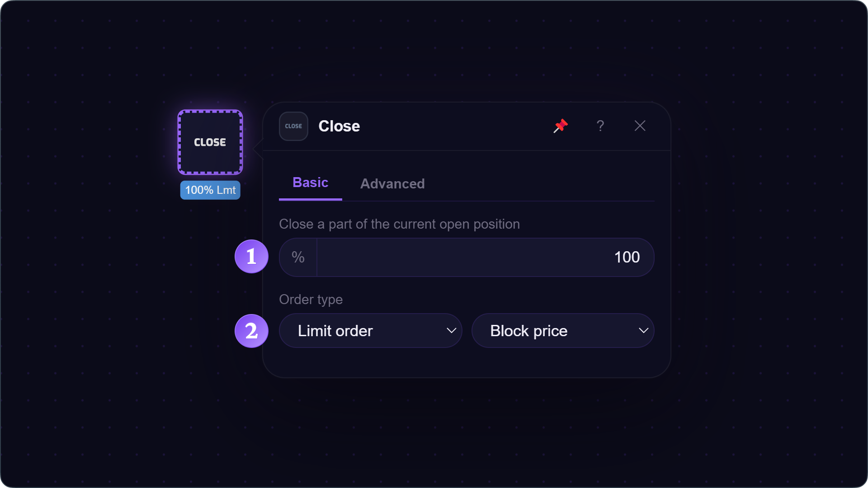Viewport: 868px width, 488px height.
Task: Click the 'Close a part of' description text
Action: coord(399,224)
